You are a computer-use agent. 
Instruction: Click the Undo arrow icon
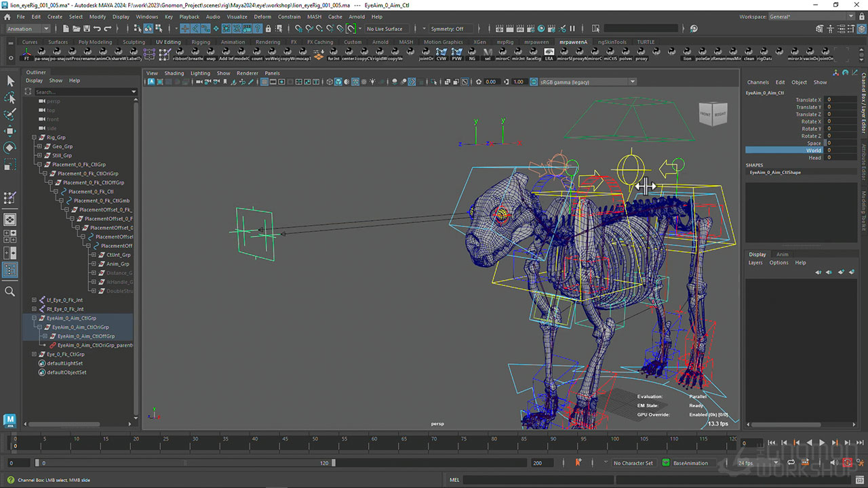click(x=97, y=29)
